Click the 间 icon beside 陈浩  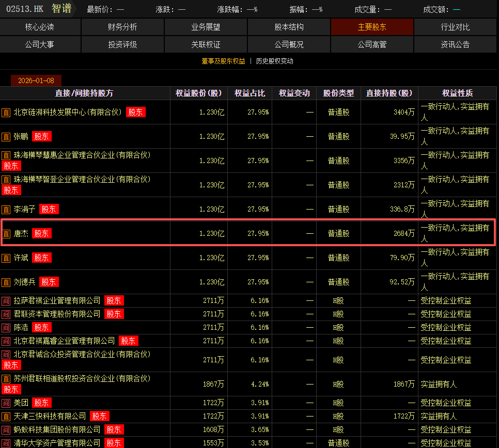[6, 328]
